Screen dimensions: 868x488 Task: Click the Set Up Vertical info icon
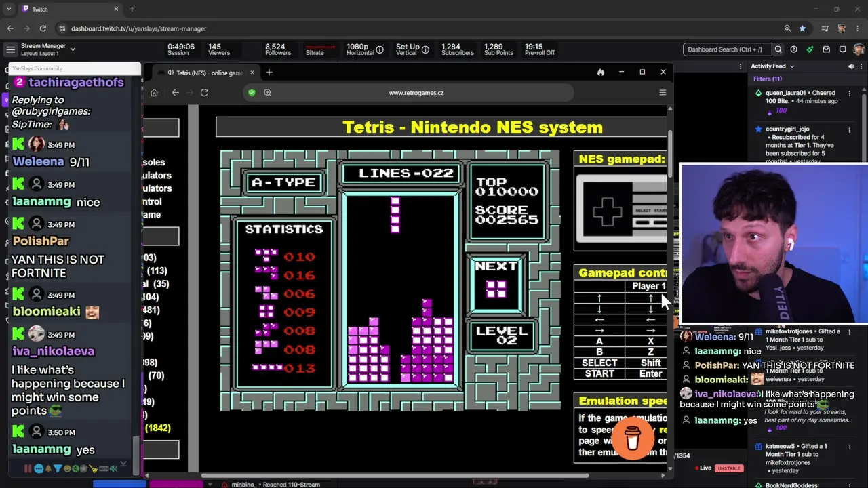tap(425, 49)
